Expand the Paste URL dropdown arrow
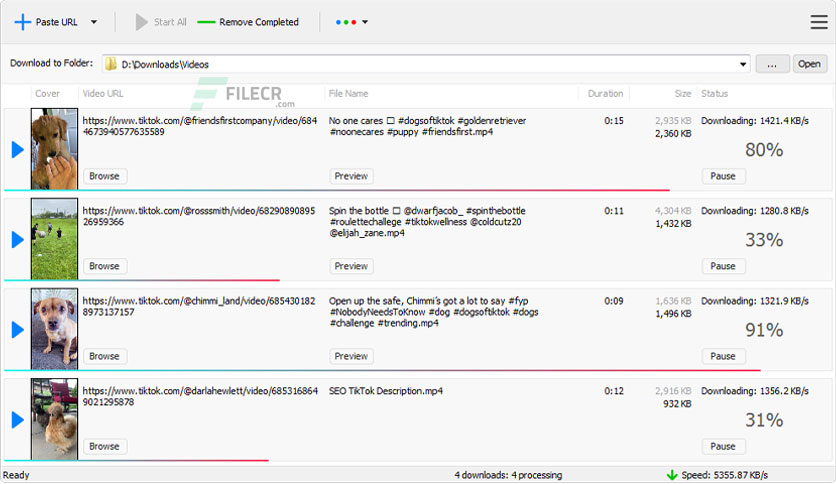 pos(93,22)
